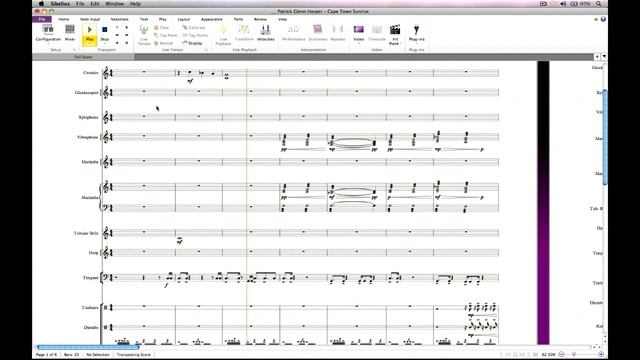Click the volume icon in menu bar
This screenshot has width=640, height=360.
[563, 4]
